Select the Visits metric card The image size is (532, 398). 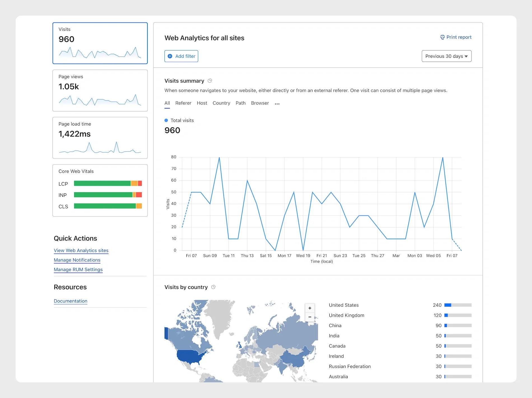click(100, 43)
